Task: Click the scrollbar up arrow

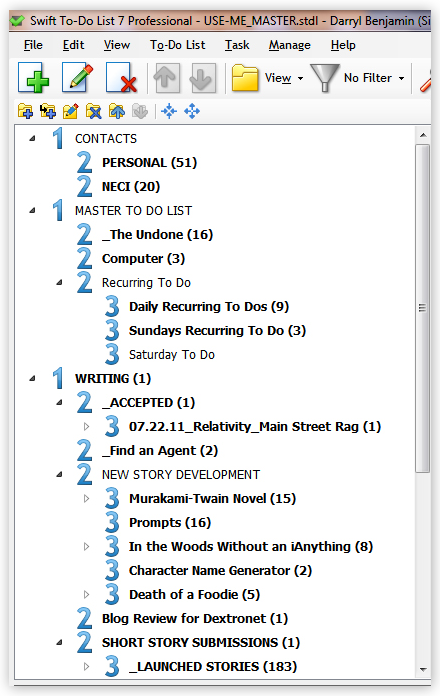Action: (423, 135)
